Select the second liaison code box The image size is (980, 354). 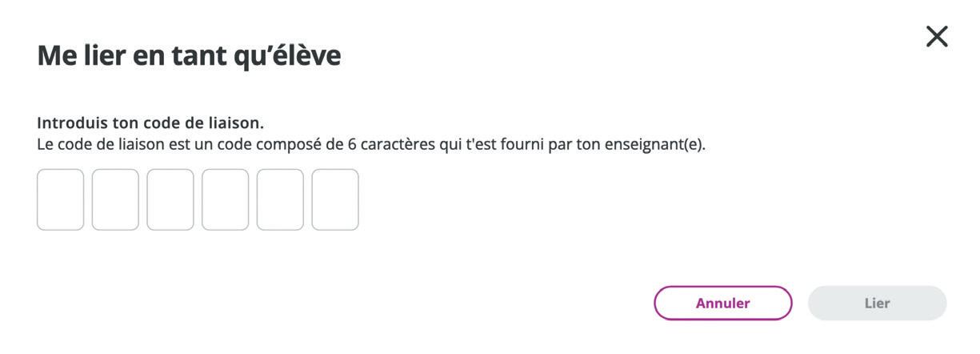point(115,199)
